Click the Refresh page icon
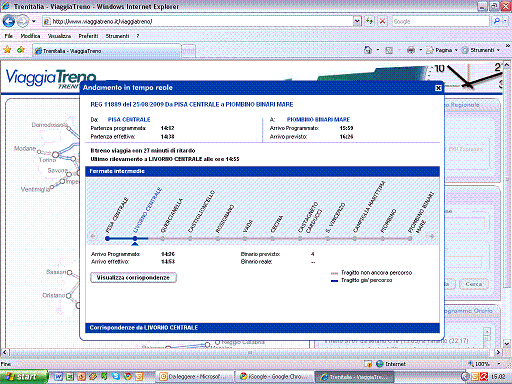 pyautogui.click(x=369, y=21)
